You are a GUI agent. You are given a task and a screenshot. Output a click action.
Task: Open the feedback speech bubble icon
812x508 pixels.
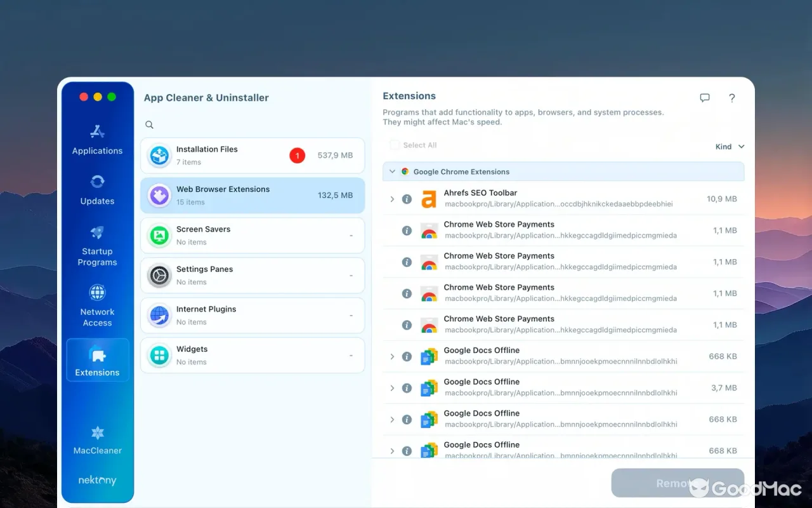point(705,98)
